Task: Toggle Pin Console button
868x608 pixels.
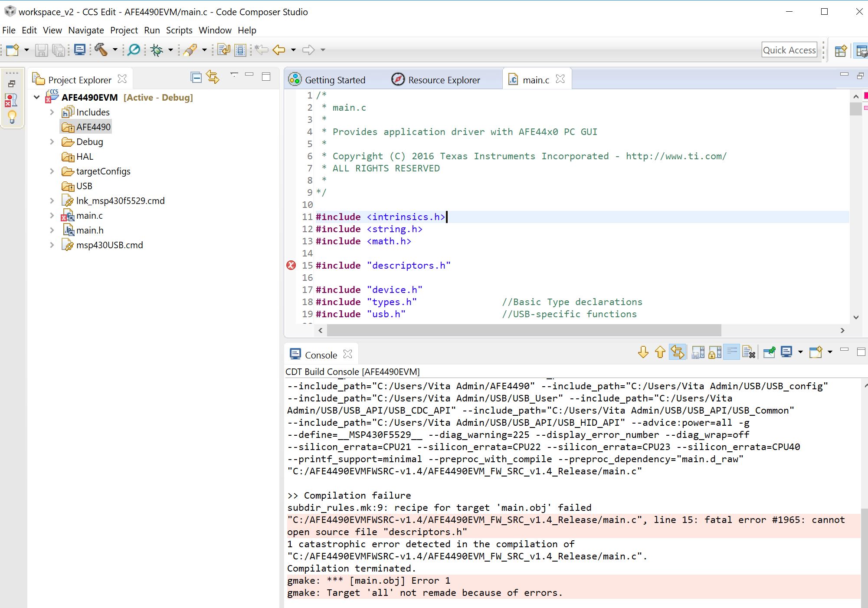Action: coord(769,352)
